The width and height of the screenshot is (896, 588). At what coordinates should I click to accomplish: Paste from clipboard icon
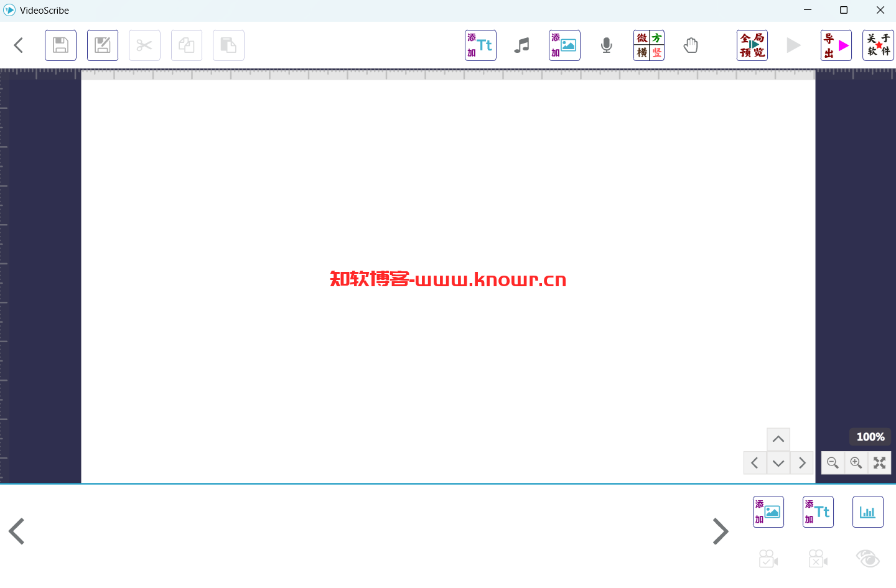[228, 45]
